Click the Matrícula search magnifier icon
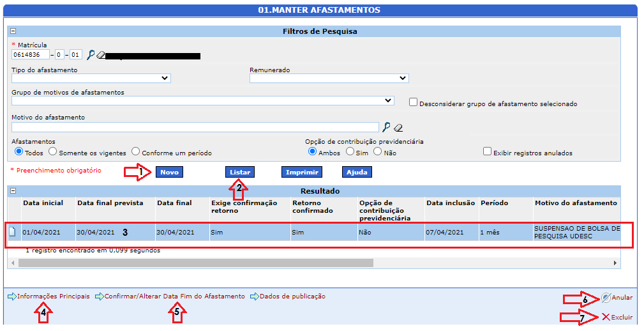 click(91, 55)
